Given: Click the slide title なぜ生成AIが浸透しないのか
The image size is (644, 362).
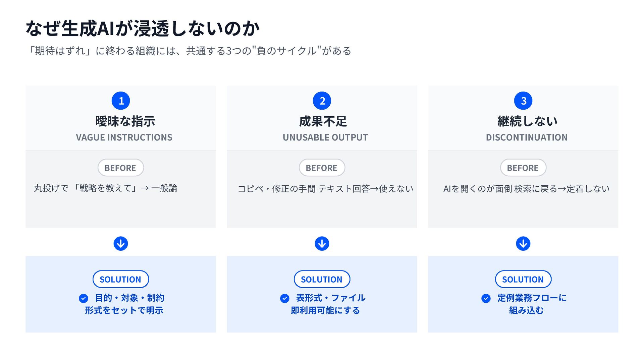Looking at the screenshot, I should click(x=143, y=28).
